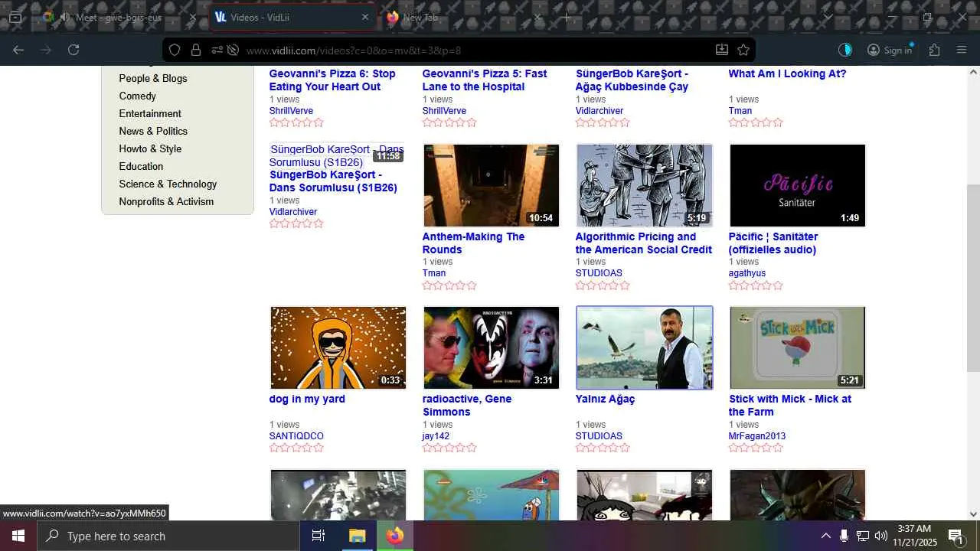
Task: Open File Explorer from the taskbar
Action: tap(358, 536)
